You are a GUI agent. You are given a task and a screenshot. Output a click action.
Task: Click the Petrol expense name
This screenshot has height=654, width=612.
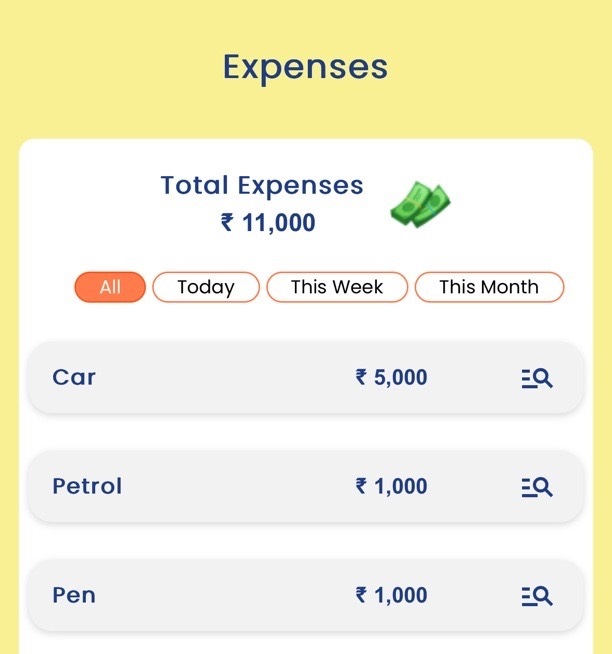coord(87,486)
